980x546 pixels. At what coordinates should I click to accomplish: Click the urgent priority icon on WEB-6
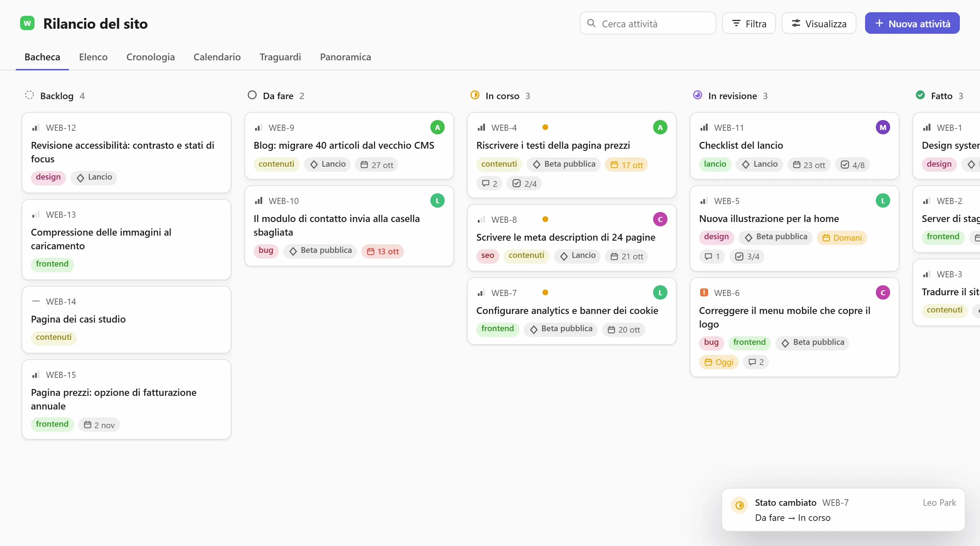tap(704, 293)
